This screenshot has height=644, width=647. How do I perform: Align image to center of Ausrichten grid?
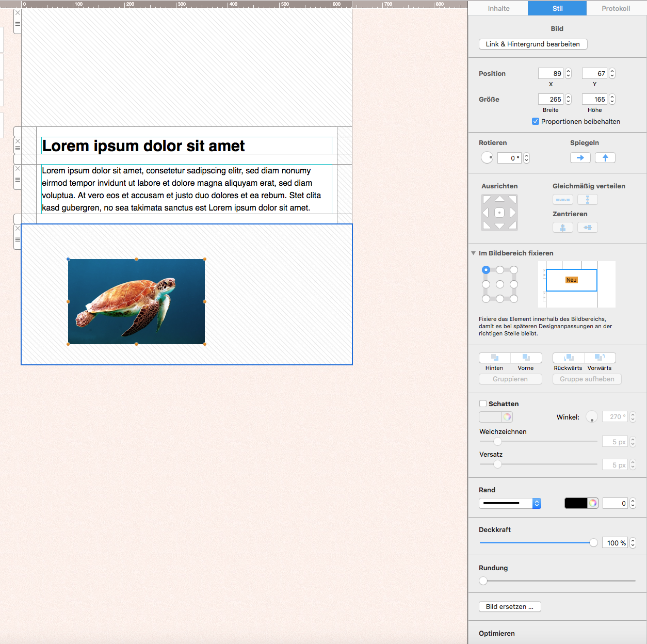(x=499, y=213)
